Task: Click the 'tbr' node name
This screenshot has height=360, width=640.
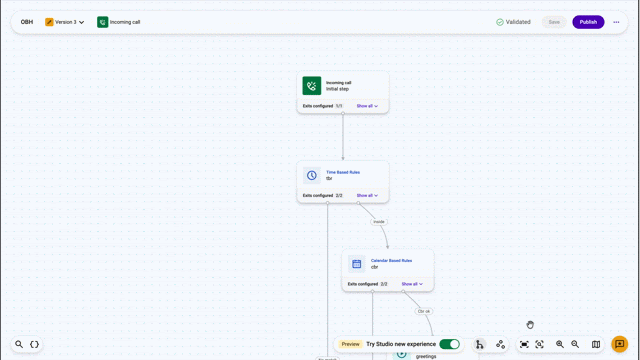Action: (x=329, y=178)
